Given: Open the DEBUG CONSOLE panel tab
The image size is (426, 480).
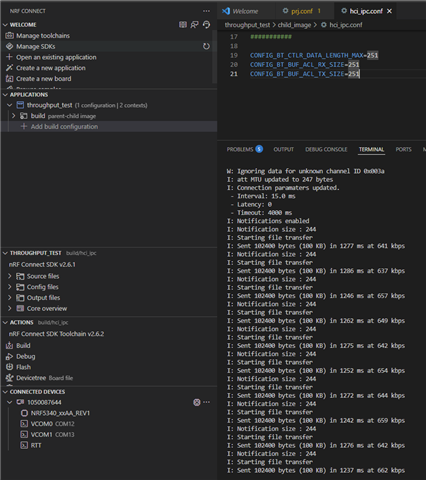Looking at the screenshot, I should point(326,149).
